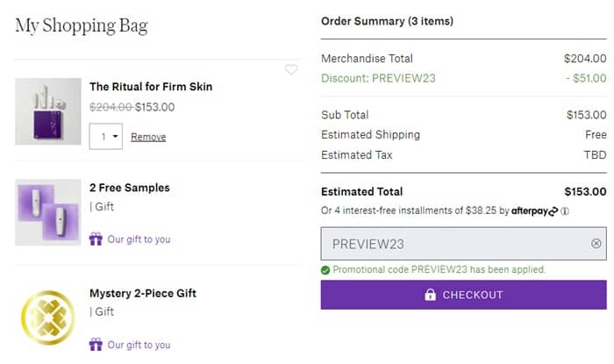
Task: Open the quantity dropdown for Firm Skin ritual
Action: tap(105, 137)
